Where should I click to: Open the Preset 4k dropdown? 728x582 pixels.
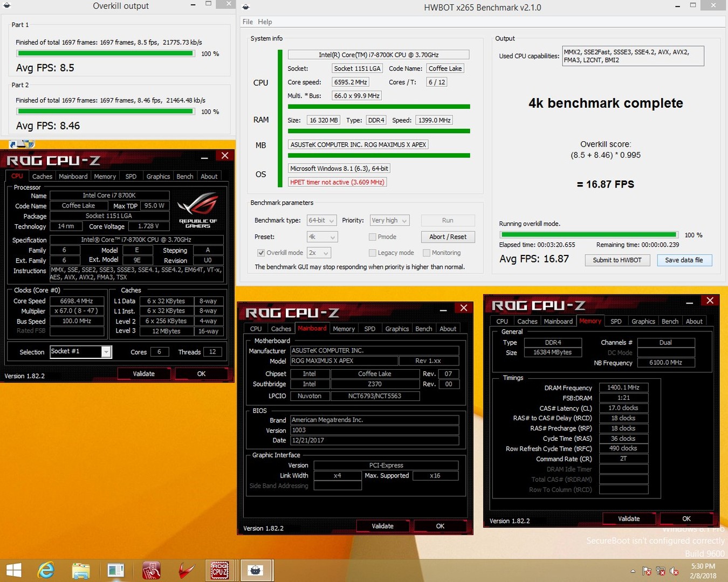point(322,237)
